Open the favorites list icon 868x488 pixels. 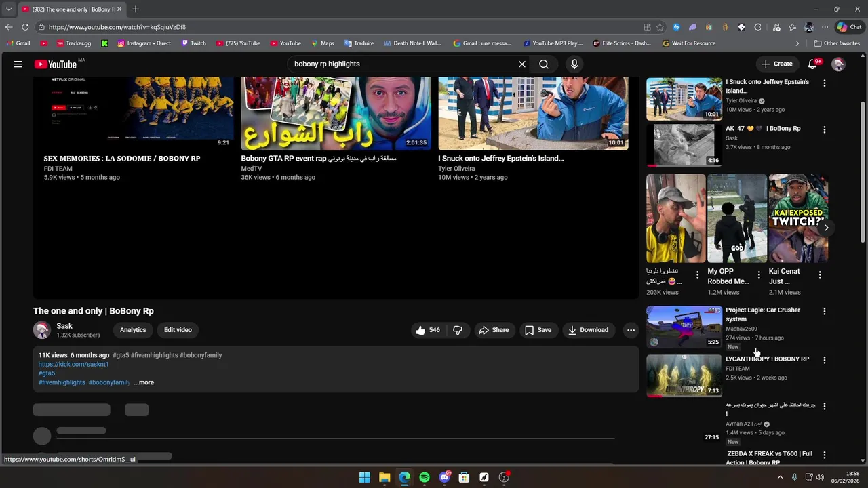[793, 27]
